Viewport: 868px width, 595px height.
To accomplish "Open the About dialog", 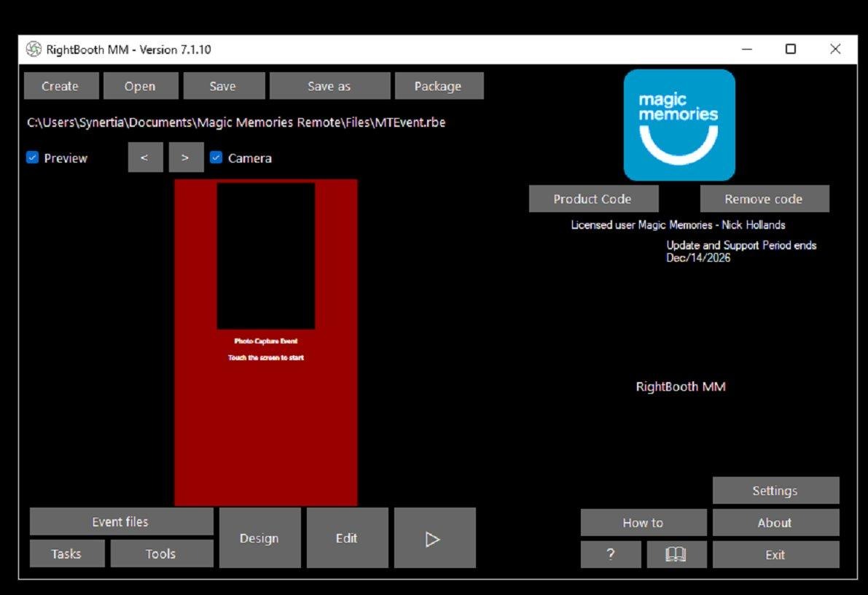I will [x=775, y=522].
